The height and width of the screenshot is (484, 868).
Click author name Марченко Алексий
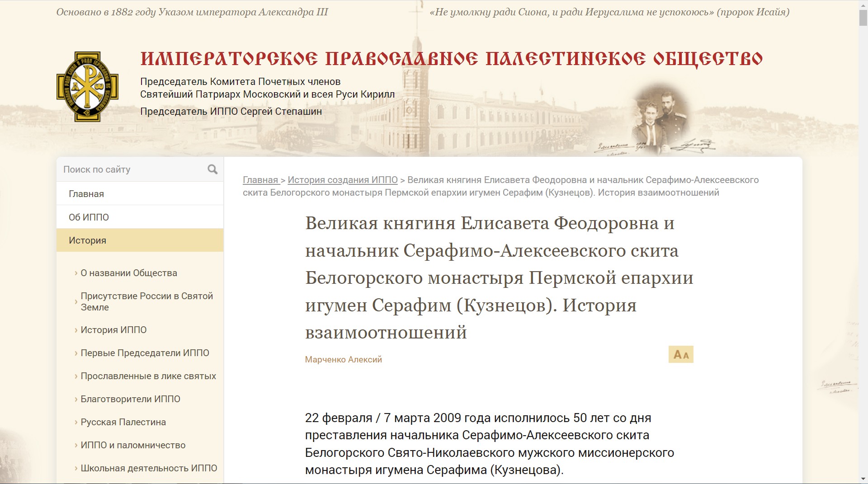[x=344, y=360]
